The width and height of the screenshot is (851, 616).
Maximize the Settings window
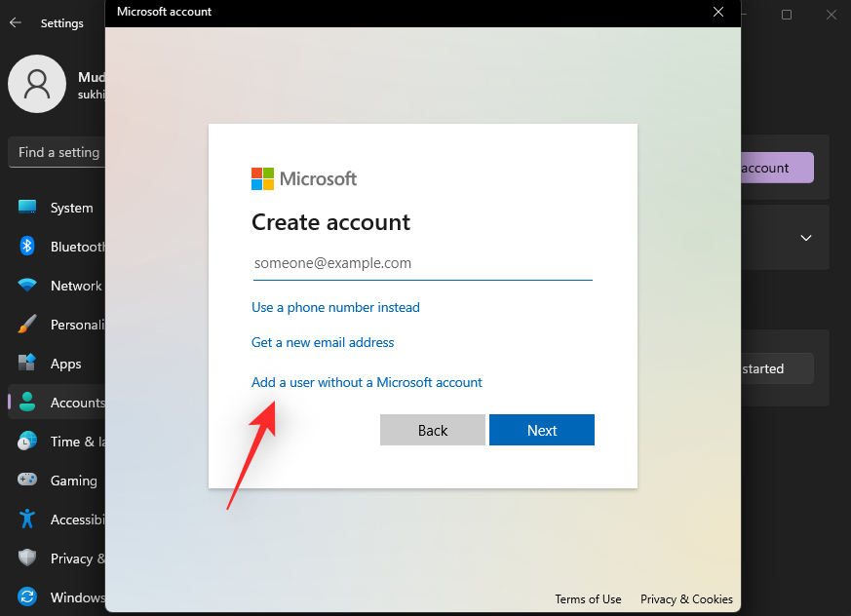coord(787,15)
